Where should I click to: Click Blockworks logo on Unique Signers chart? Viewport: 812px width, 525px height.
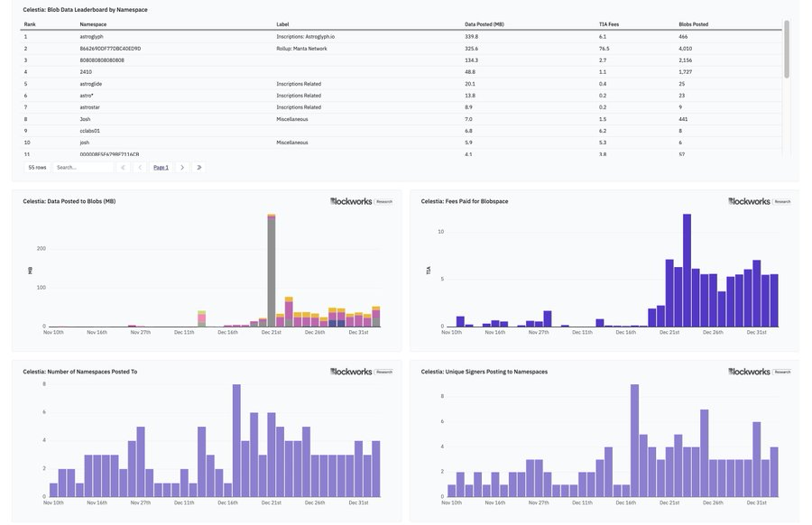759,372
